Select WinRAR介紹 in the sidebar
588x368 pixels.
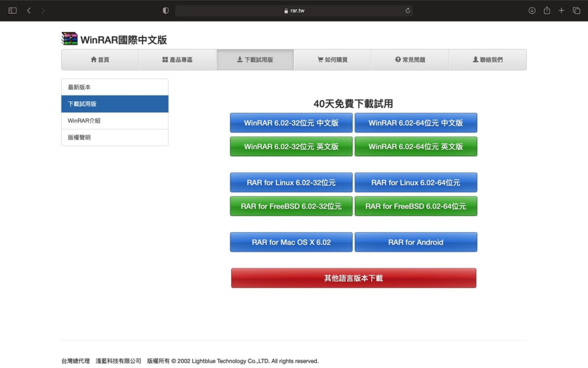click(115, 121)
